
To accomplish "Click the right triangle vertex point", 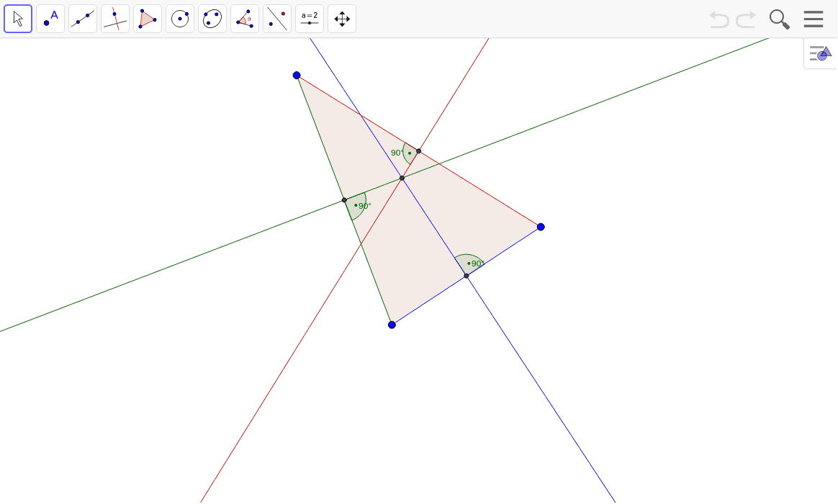I will coord(541,227).
